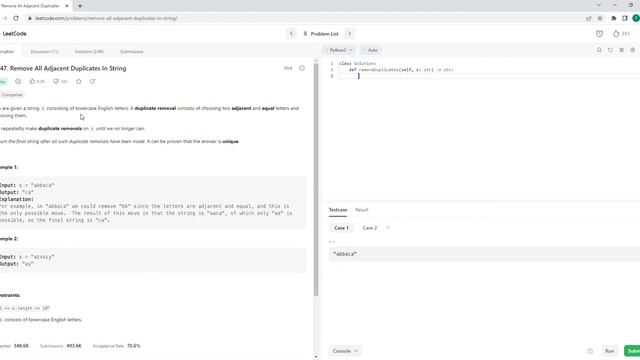The width and height of the screenshot is (640, 360).
Task: Click the Submissions 493.6K statistic
Action: (60, 346)
